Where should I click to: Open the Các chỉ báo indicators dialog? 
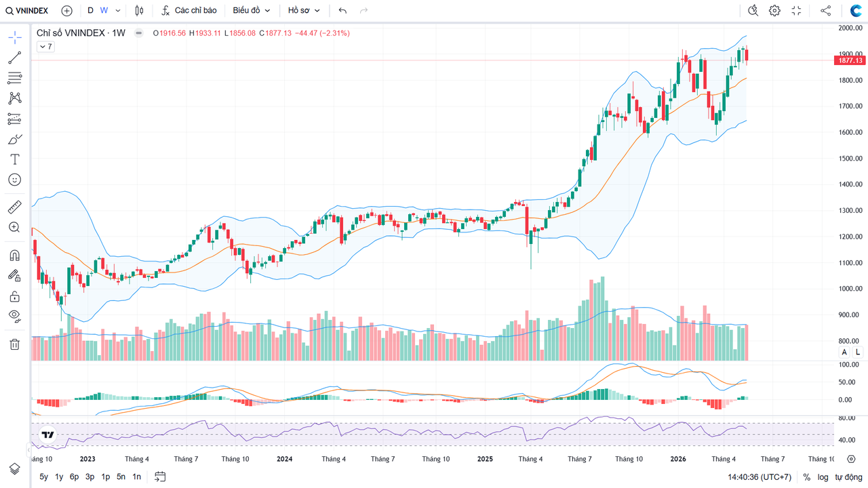point(189,11)
